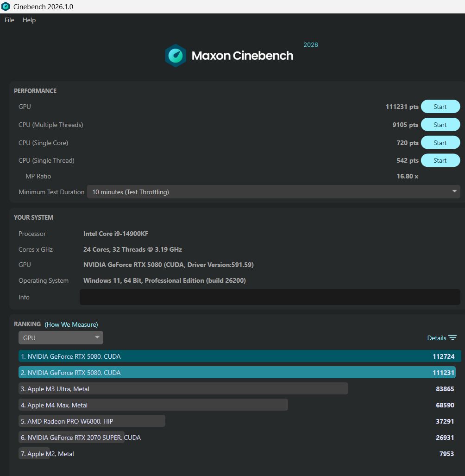Click the 2026 version label near logo
The image size is (465, 476).
pos(311,44)
